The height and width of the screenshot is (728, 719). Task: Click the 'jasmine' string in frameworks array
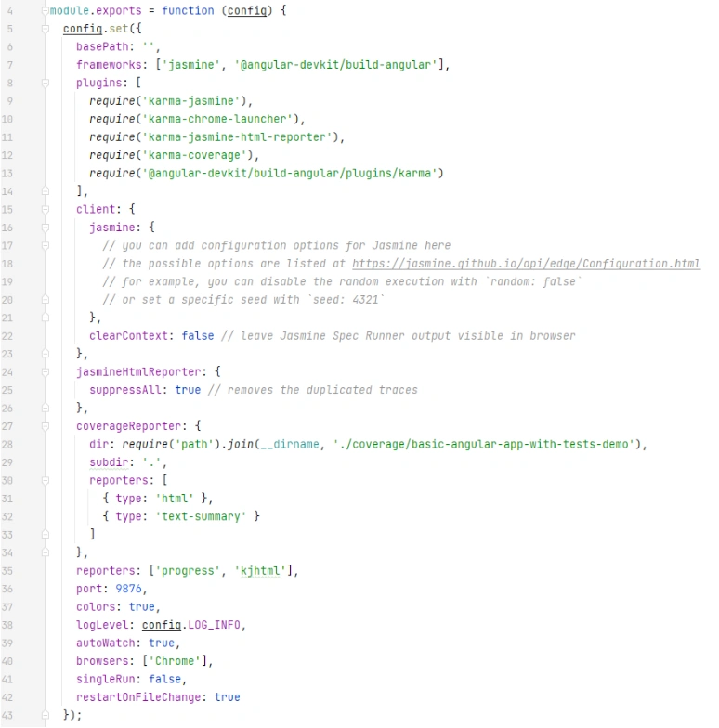191,65
